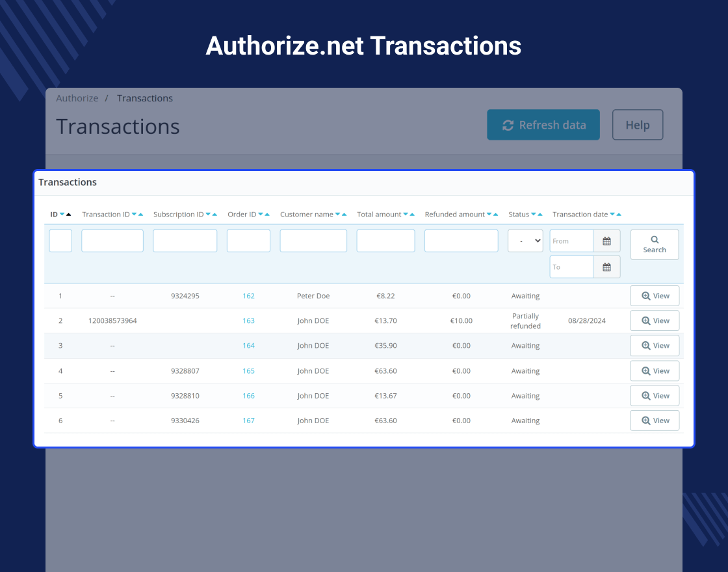
Task: Sort ID column ascending arrow
Action: click(69, 214)
